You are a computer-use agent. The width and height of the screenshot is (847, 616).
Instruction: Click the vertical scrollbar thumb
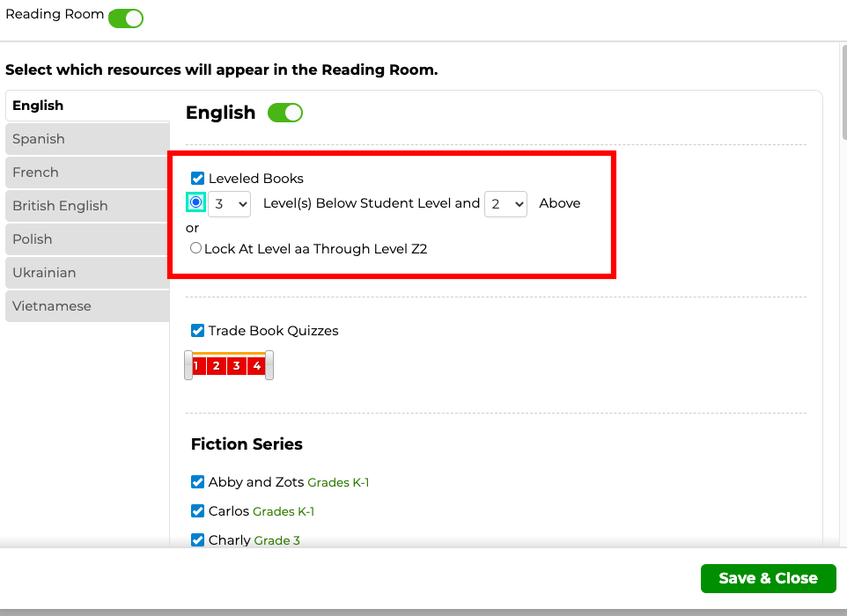(x=844, y=93)
